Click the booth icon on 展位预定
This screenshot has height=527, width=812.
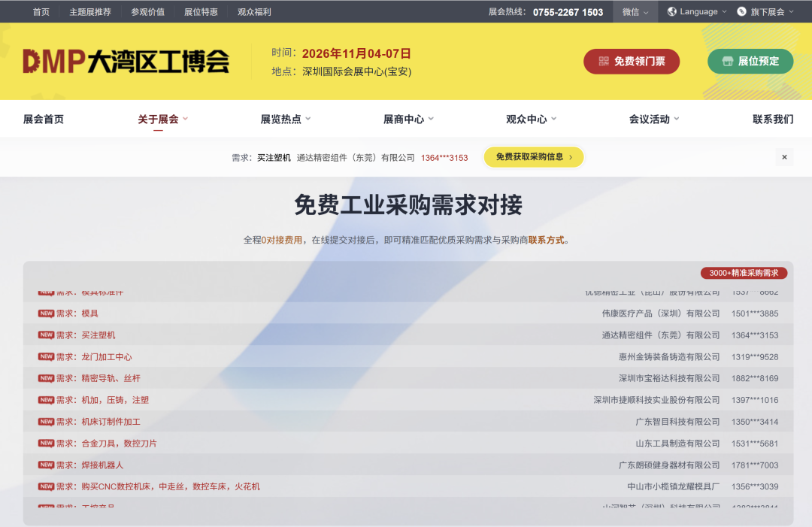728,62
